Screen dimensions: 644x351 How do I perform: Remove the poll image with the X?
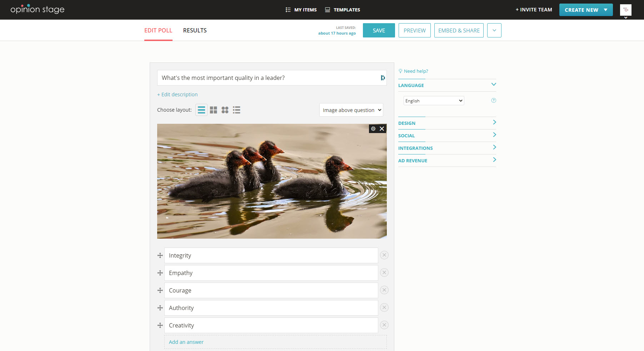pos(382,129)
